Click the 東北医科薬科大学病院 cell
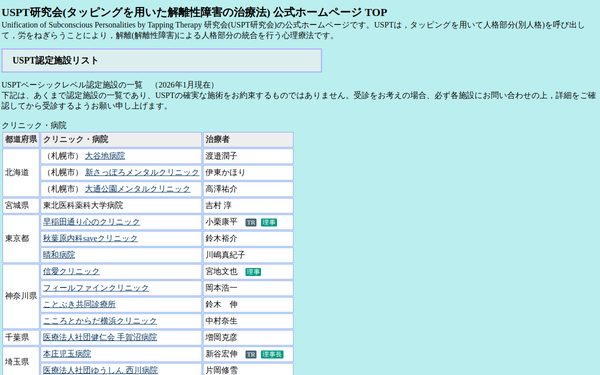Screen dimensions: 600x375 point(121,205)
